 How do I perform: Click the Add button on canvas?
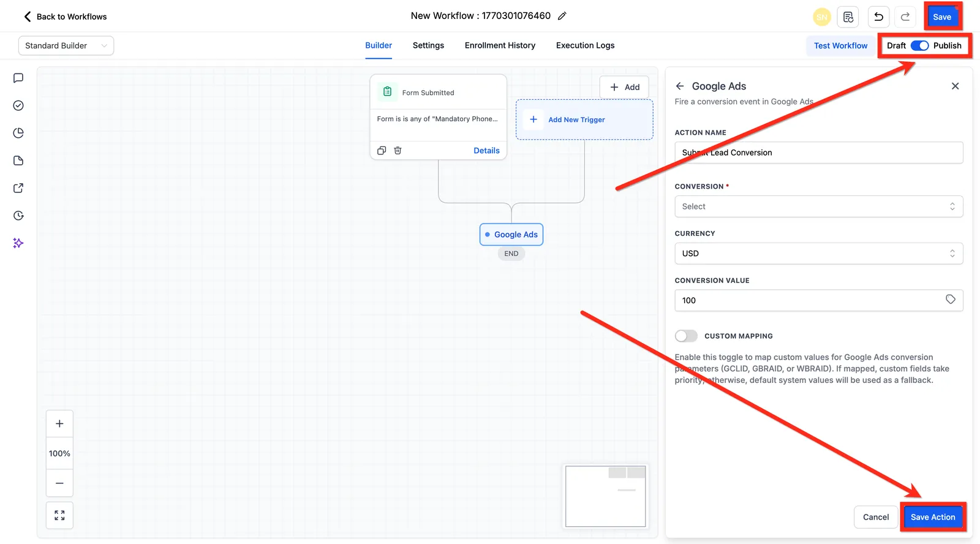[624, 87]
